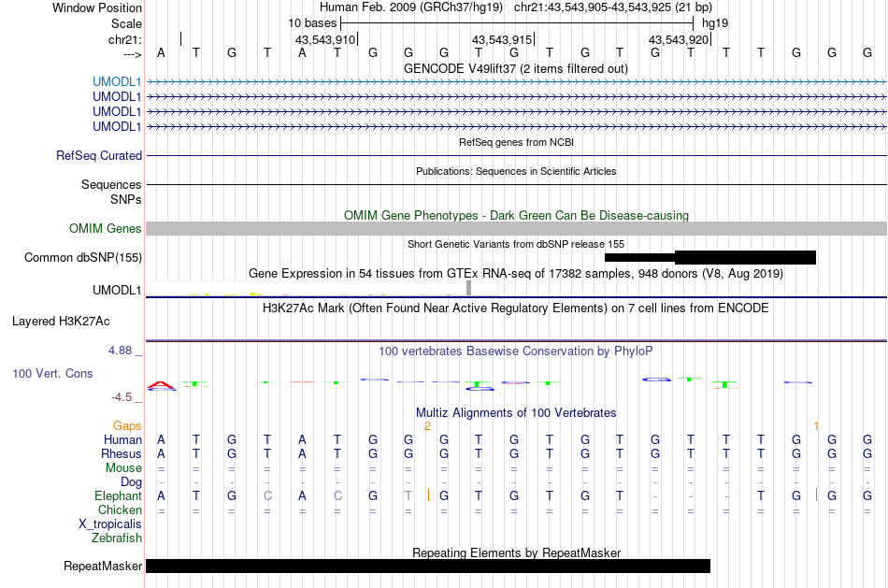Click the '10 bases' scale bar text
The image size is (888, 588).
(x=312, y=23)
